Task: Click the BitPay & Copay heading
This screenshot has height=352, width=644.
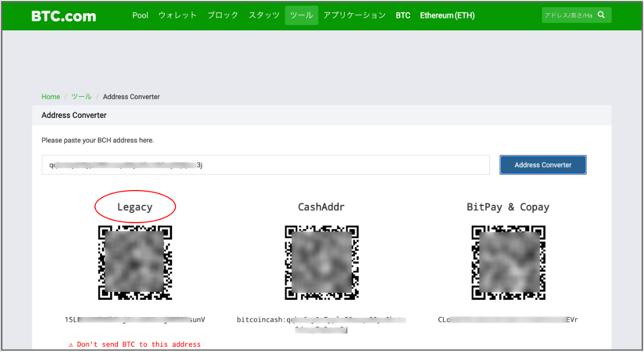Action: tap(508, 207)
